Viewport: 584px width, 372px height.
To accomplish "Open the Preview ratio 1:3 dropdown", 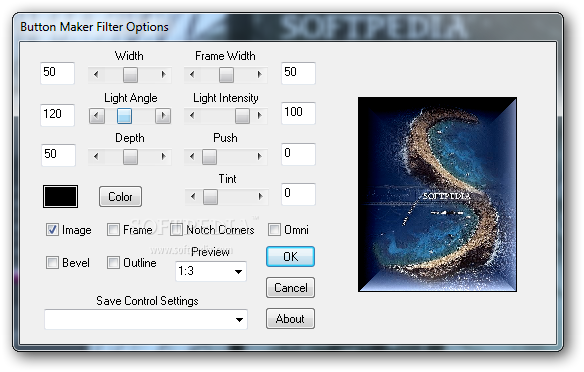I will coord(211,271).
